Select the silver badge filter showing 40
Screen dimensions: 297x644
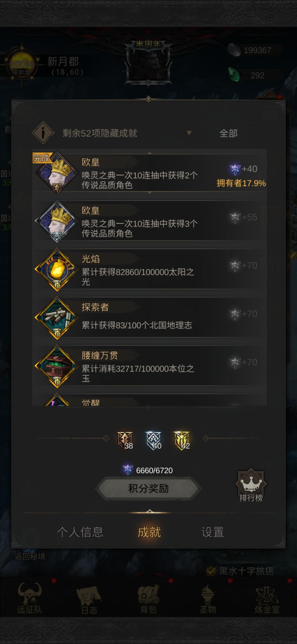[154, 441]
